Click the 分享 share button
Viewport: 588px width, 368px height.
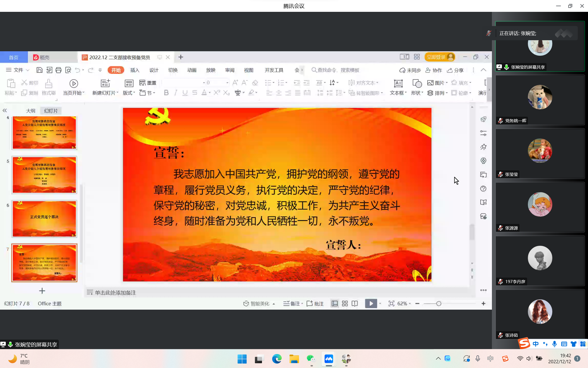coord(455,70)
